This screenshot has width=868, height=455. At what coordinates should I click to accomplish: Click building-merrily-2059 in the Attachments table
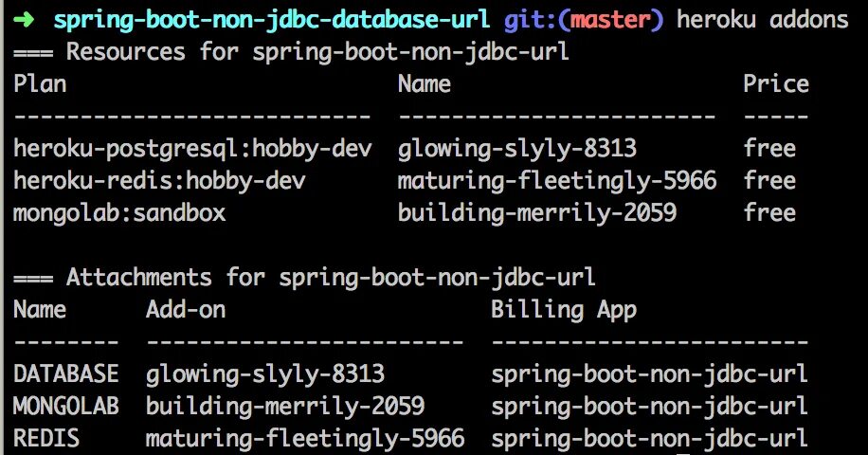point(285,407)
